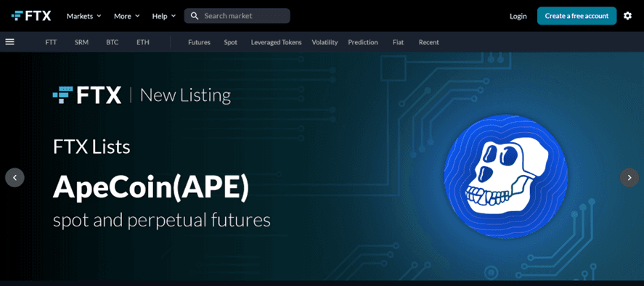Click the ApeCoin skull logo
The image size is (644, 286).
505,176
